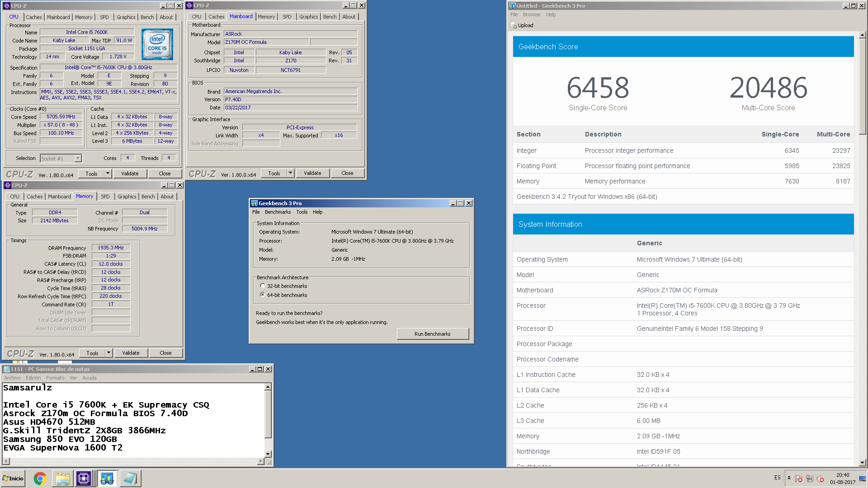Switch to Geekbench via its taskbar icon
Image resolution: width=868 pixels, height=488 pixels.
[x=107, y=479]
